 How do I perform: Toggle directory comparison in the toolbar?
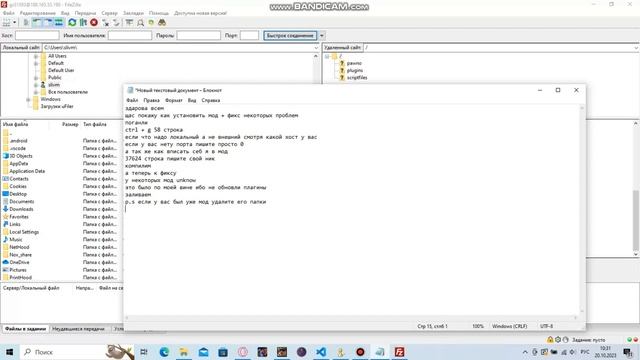pyautogui.click(x=140, y=22)
